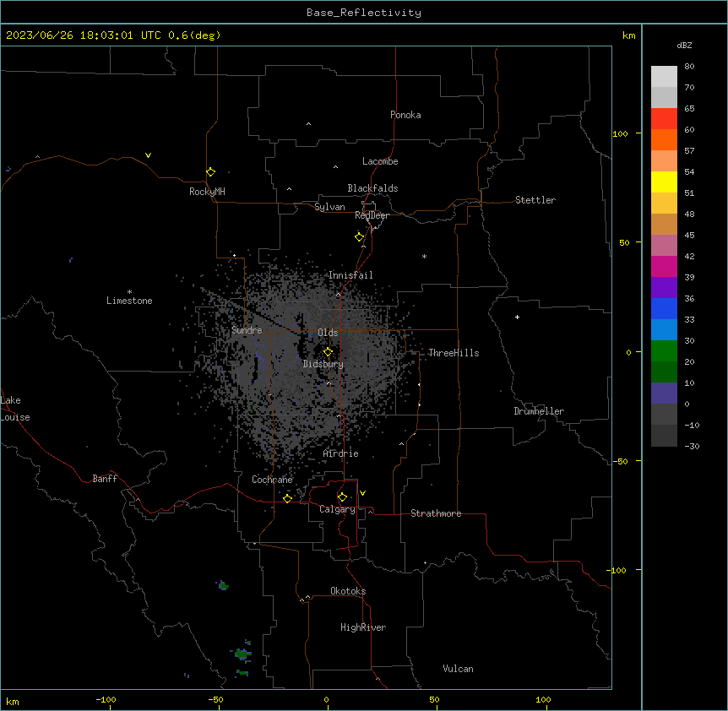Viewport: 728px width, 711px height.
Task: Click the red 65–60 dBZ color swatch
Action: (664, 118)
